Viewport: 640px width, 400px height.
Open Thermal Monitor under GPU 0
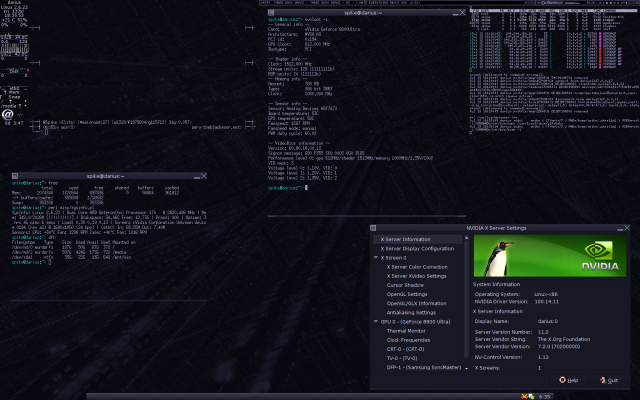[x=406, y=331]
